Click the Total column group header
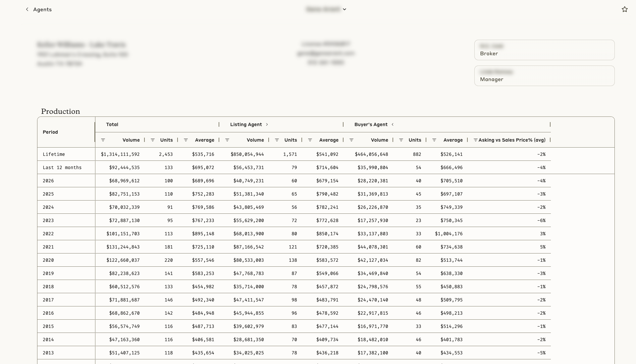 [112, 124]
